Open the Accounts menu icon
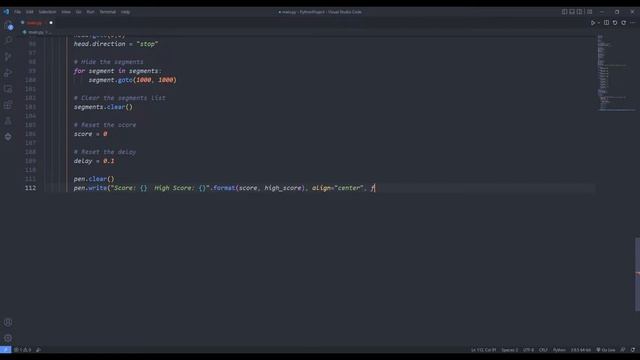 8,322
